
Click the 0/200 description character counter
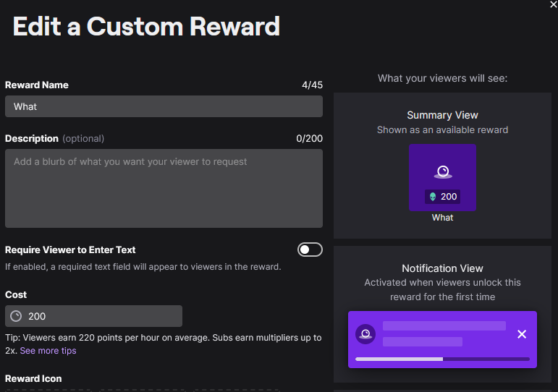(x=309, y=138)
